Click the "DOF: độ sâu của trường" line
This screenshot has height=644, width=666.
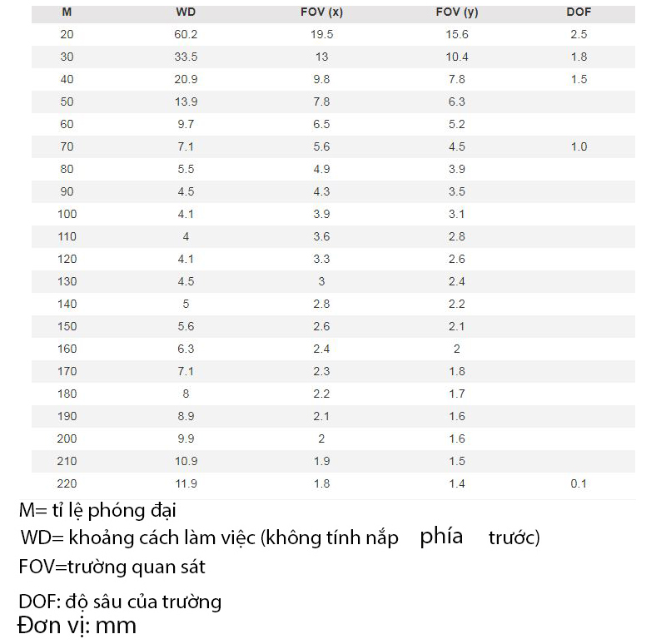119,602
